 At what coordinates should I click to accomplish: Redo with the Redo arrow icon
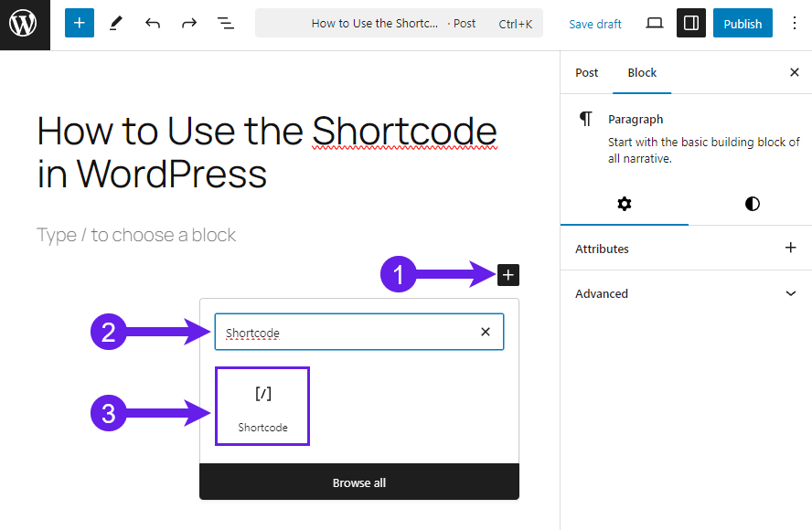coord(189,23)
